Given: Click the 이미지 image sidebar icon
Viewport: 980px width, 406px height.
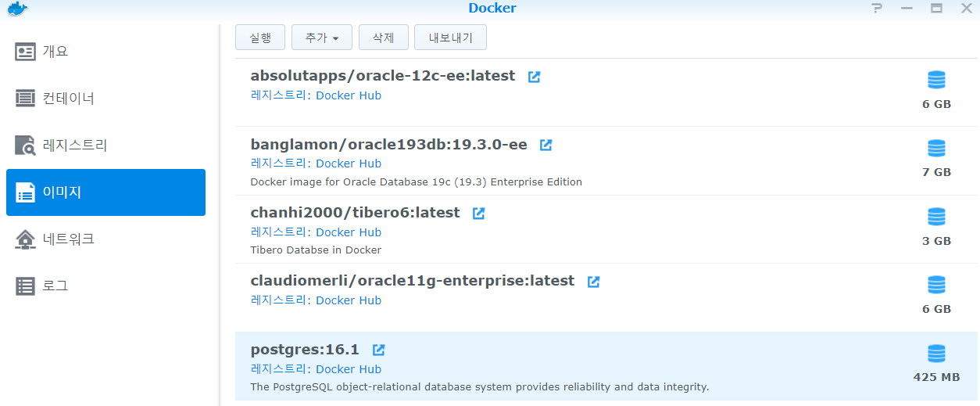Looking at the screenshot, I should 26,192.
